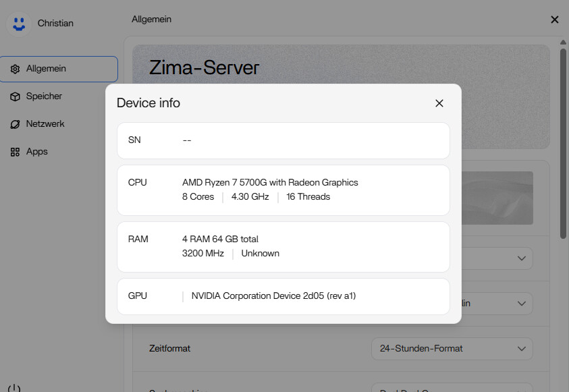
Task: Click the SN serial number row
Action: click(283, 140)
